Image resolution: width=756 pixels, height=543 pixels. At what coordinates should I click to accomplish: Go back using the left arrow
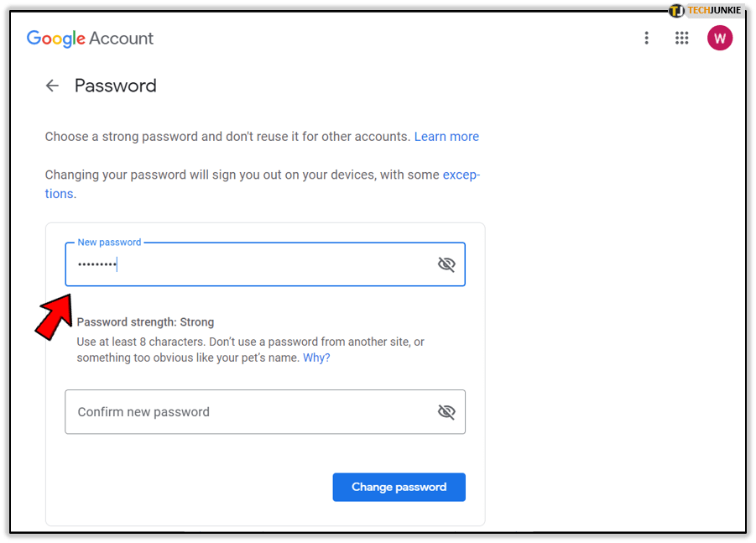click(x=53, y=86)
